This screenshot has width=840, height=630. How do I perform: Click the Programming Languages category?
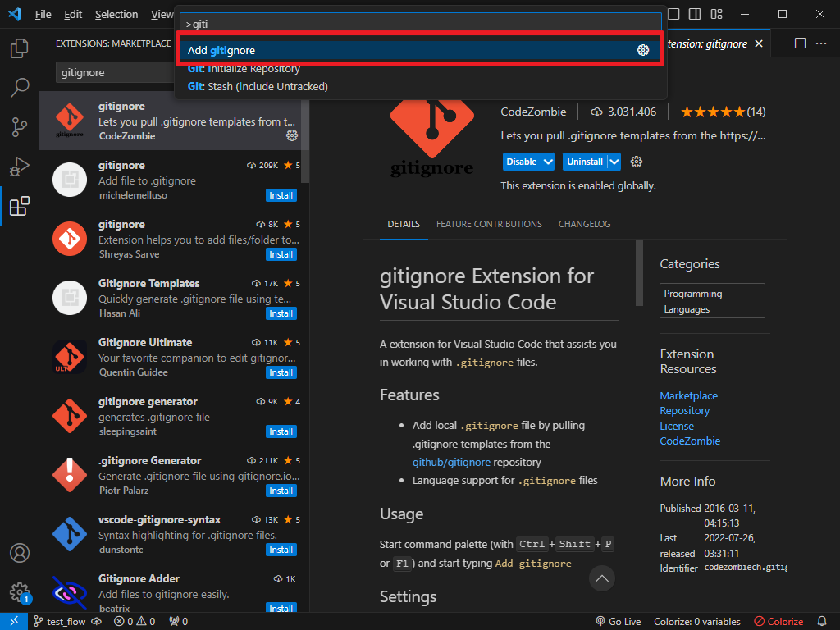(712, 301)
